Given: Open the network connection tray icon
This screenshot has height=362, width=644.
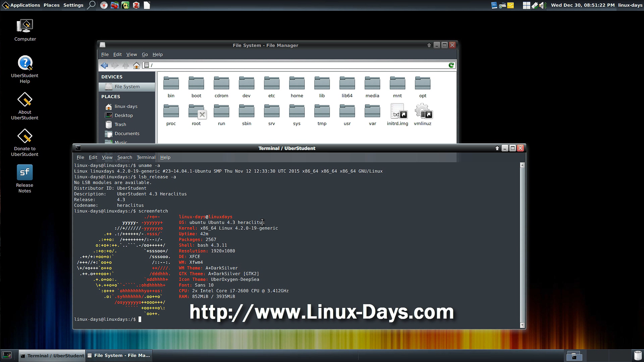Looking at the screenshot, I should pos(535,5).
